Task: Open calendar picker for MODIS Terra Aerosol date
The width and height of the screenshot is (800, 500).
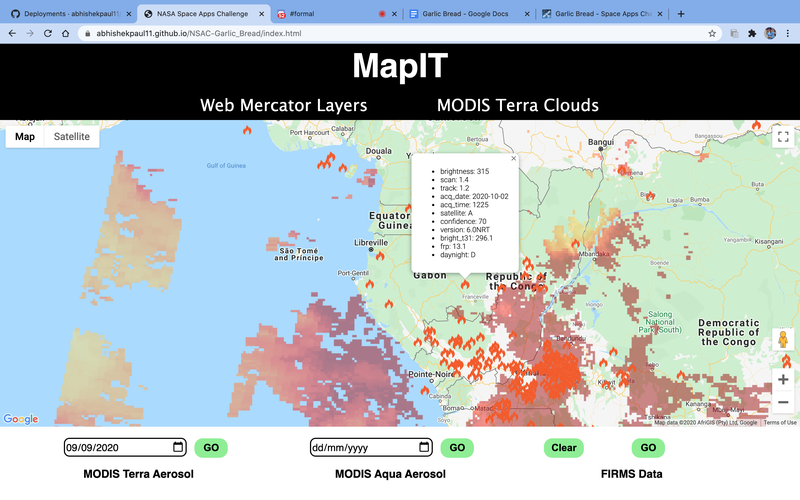Action: 178,447
